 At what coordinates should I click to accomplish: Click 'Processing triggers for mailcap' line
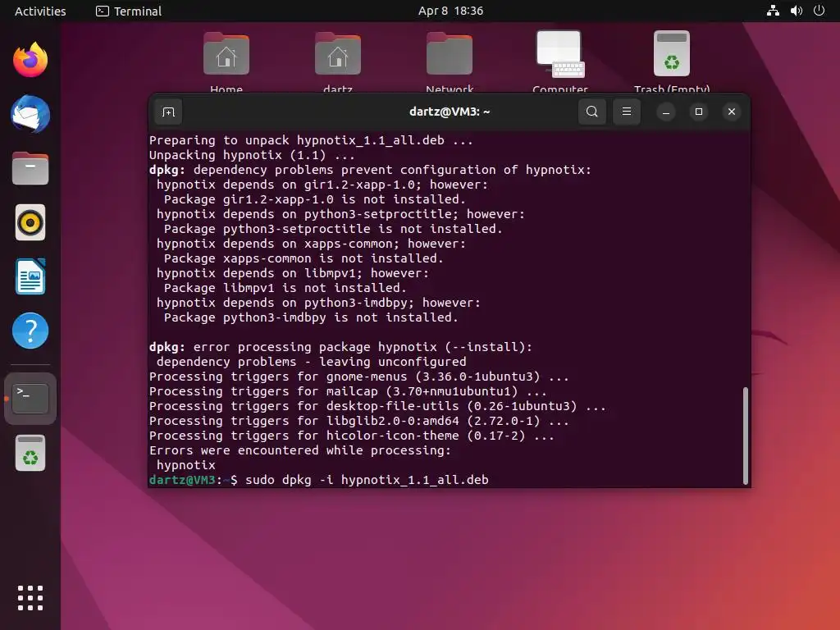click(348, 391)
